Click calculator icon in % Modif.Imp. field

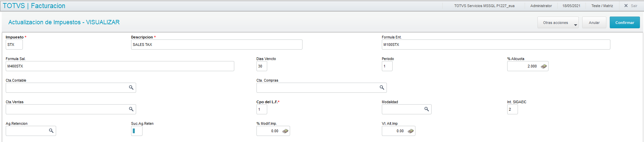click(285, 131)
